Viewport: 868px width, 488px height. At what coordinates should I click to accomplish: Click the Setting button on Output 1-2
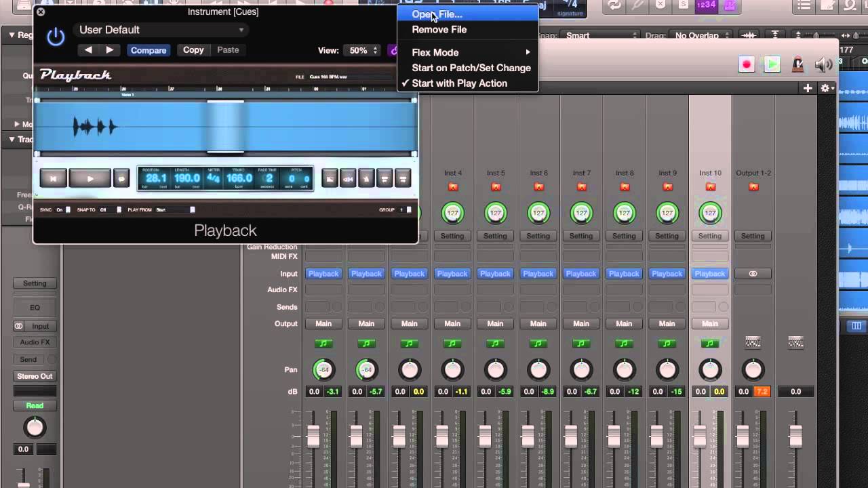(x=753, y=236)
